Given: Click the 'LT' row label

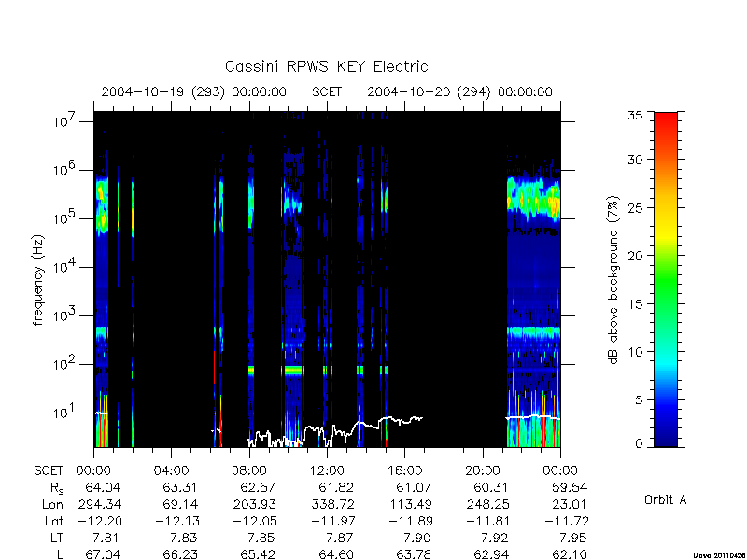Looking at the screenshot, I should [x=57, y=538].
